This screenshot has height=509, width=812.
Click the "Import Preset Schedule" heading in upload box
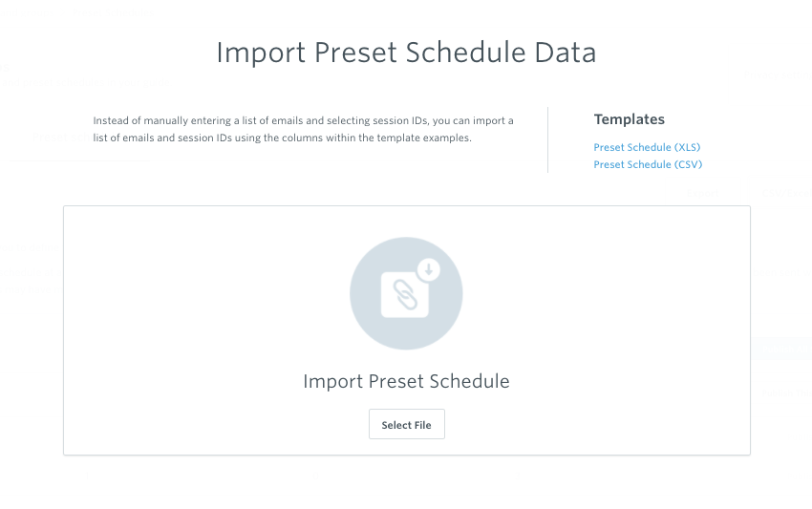tap(407, 381)
